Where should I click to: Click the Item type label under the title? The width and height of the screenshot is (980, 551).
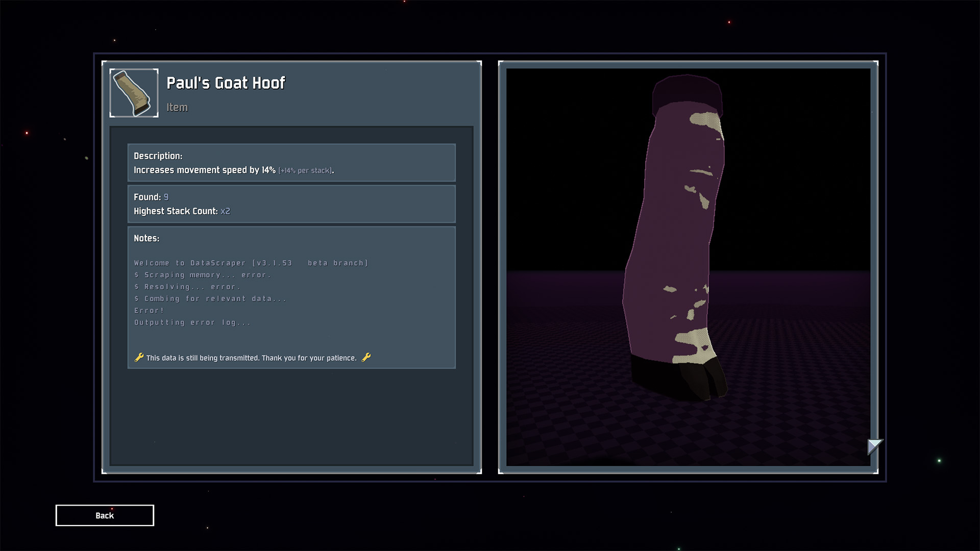pos(177,108)
